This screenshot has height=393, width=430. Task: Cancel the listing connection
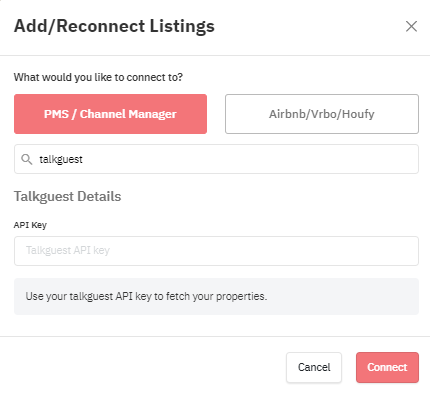(x=314, y=367)
